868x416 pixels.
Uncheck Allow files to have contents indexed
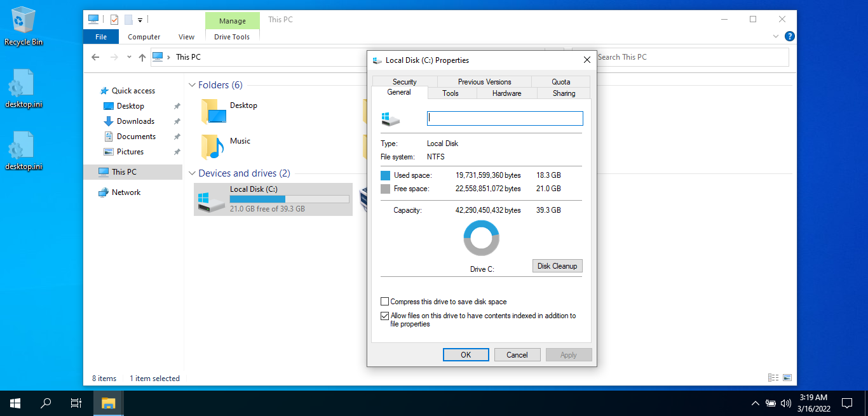coord(385,316)
